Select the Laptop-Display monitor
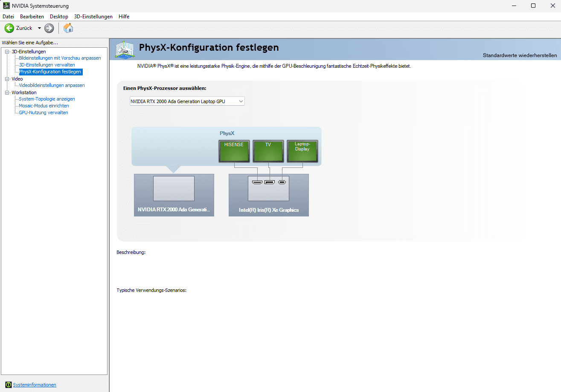The width and height of the screenshot is (561, 392). point(302,151)
